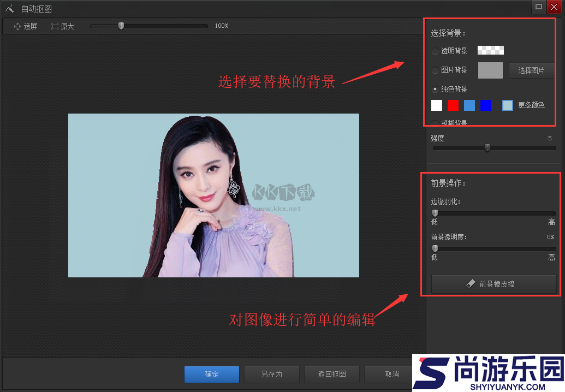565x392 pixels.
Task: Click the 100% zoom value label
Action: [x=222, y=26]
